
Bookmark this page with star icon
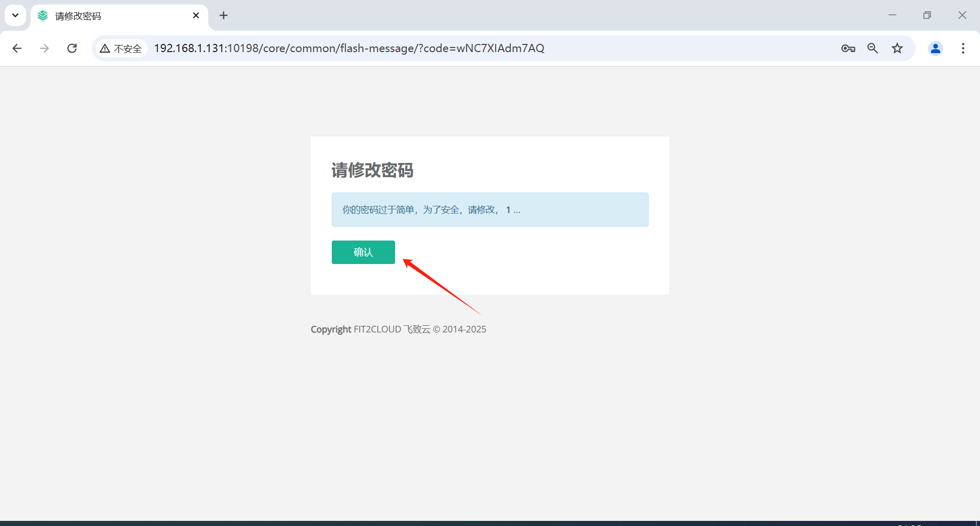click(x=897, y=48)
